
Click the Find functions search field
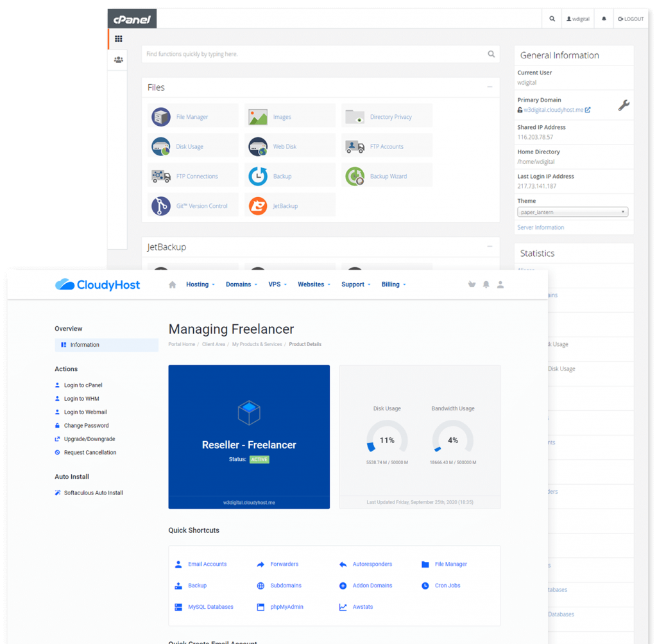[321, 54]
